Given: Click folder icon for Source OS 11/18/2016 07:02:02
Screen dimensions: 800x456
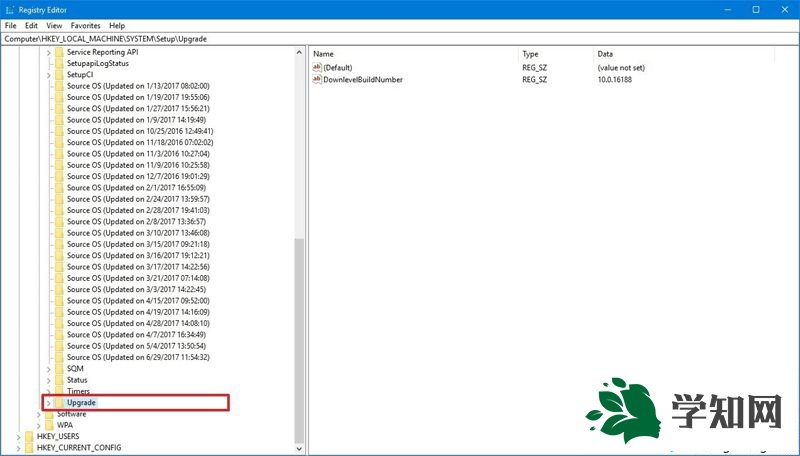Looking at the screenshot, I should click(59, 142).
